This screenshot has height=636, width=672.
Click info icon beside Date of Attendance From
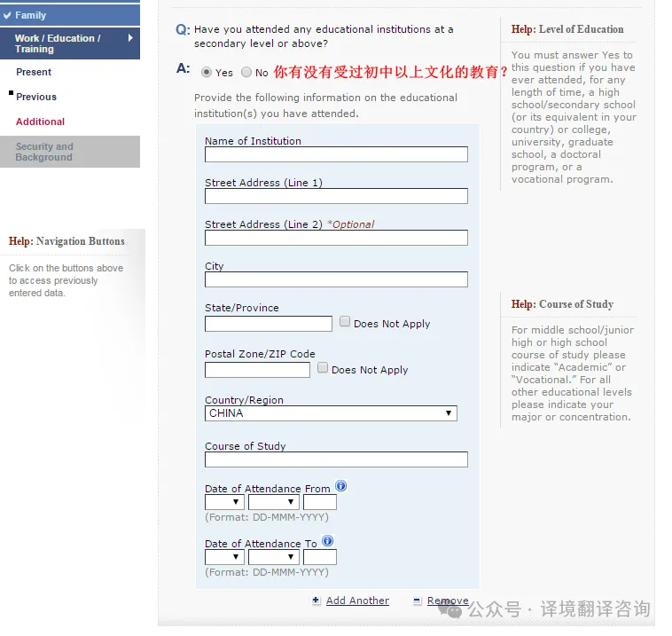click(x=340, y=487)
